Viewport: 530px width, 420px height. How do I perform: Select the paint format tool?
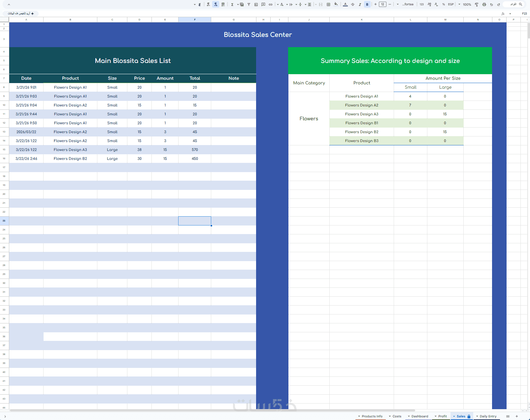477,4
